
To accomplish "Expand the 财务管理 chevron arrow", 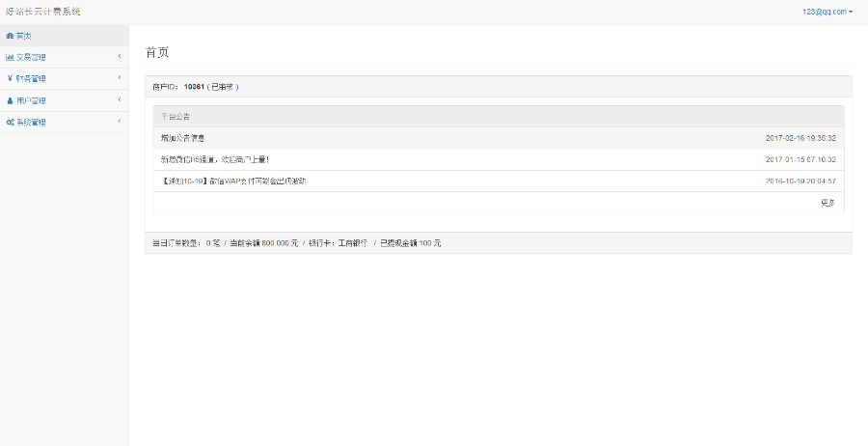I will coord(119,77).
